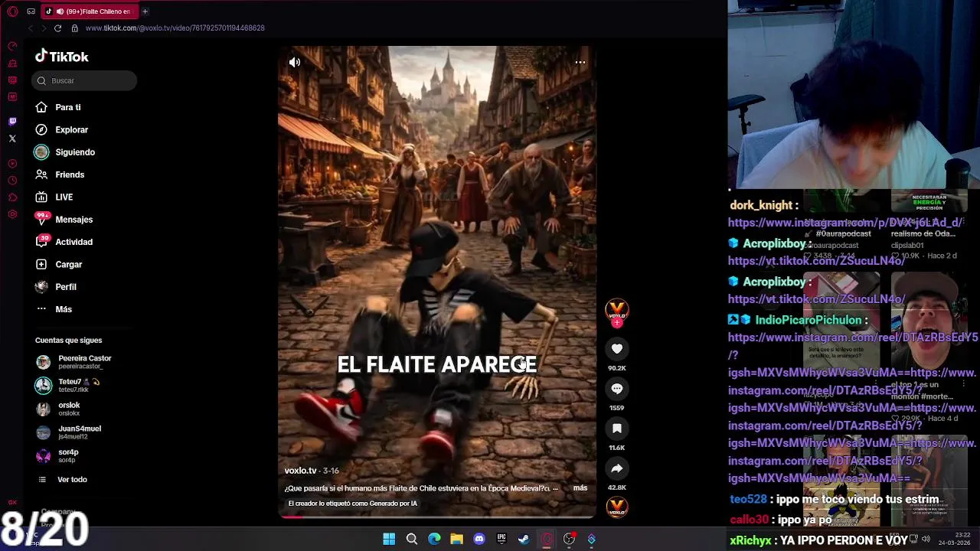
Task: Open Steam from taskbar
Action: pyautogui.click(x=524, y=540)
